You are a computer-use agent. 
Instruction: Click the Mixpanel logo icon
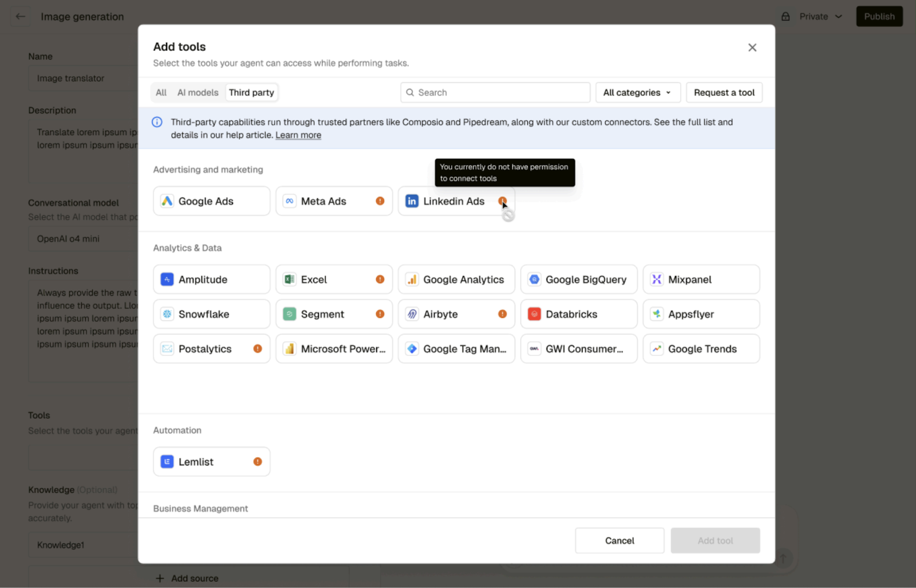pos(657,279)
